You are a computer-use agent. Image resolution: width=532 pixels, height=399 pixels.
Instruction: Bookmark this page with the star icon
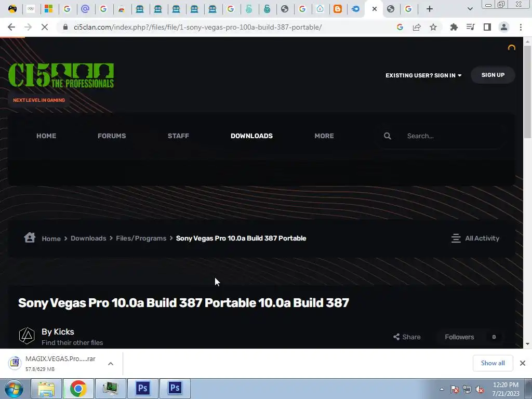point(433,27)
